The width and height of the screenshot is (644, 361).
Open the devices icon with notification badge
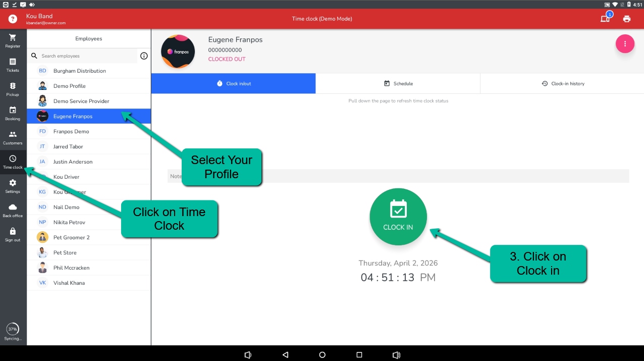pos(605,19)
